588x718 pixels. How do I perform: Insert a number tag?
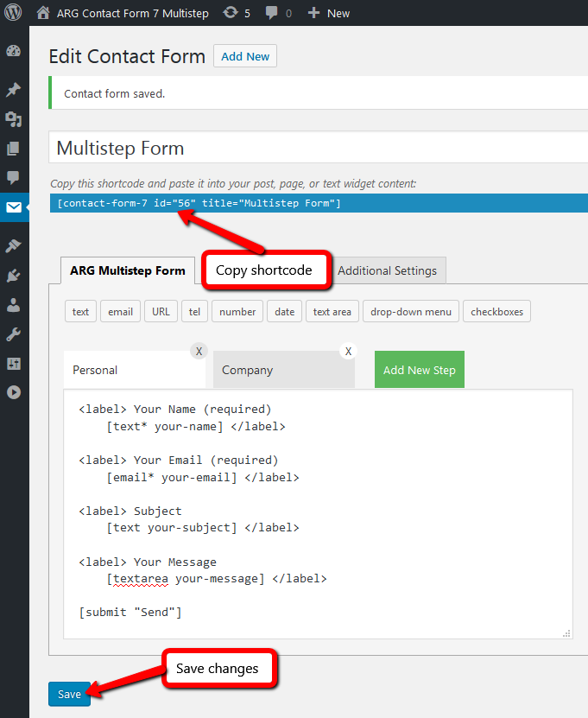[237, 311]
